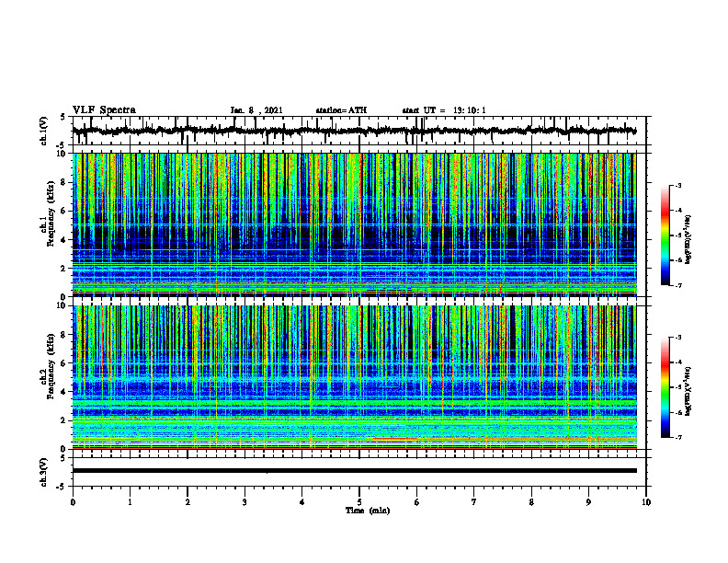
Task: Click the "station= ATH" header label
Action: [x=341, y=110]
